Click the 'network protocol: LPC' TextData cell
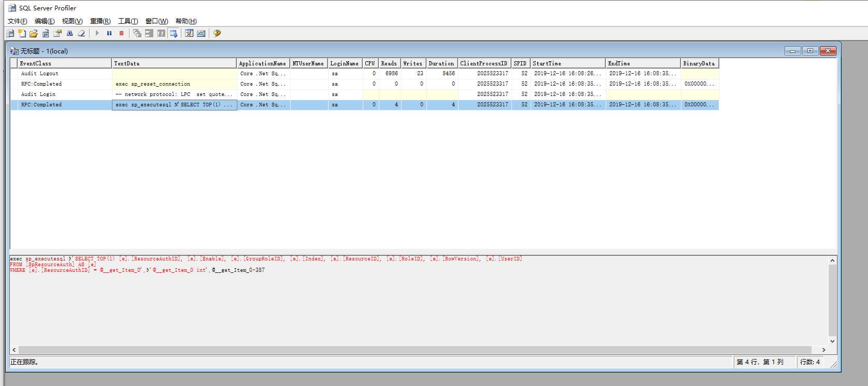 pos(174,94)
